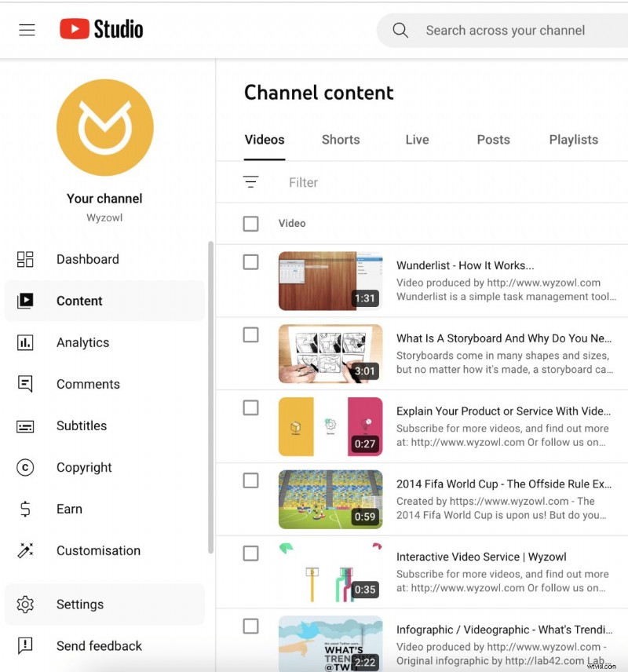Click the 'Interactive Video Service | Wyzowl' title

pos(481,557)
